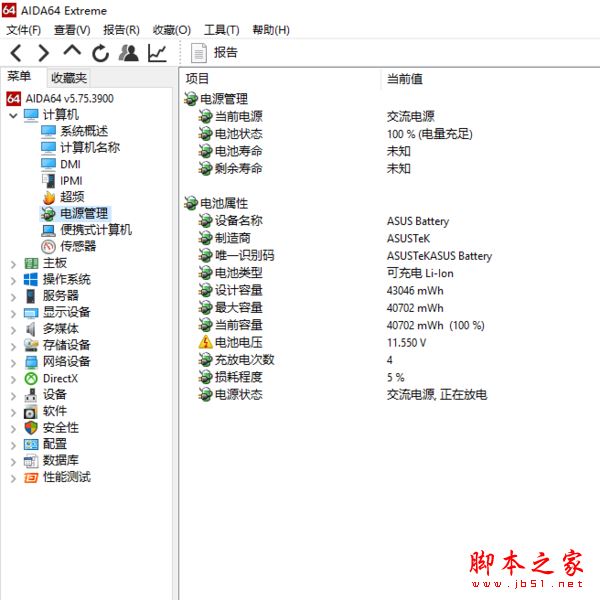Click the 当前值 column header
Screen dimensions: 600x600
(405, 79)
